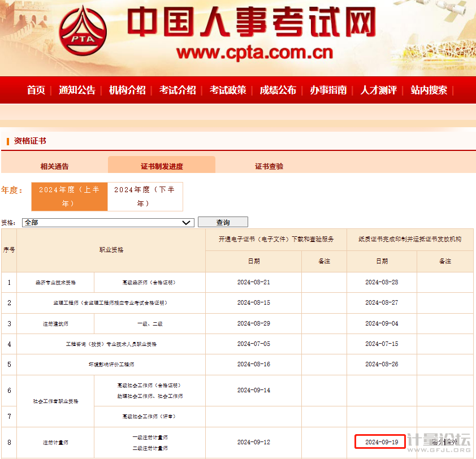476x459 pixels.
Task: Click 站内搜索 in the navigation bar
Action: 429,90
